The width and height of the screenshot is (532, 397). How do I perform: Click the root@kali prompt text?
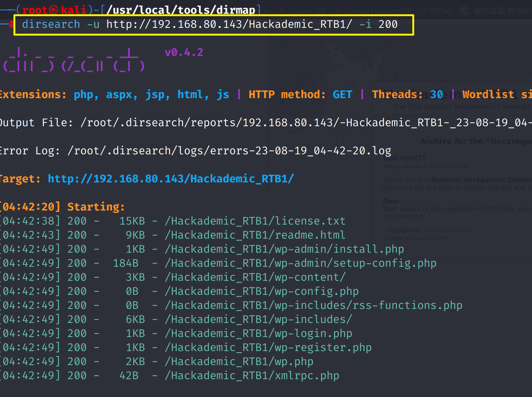tap(54, 10)
